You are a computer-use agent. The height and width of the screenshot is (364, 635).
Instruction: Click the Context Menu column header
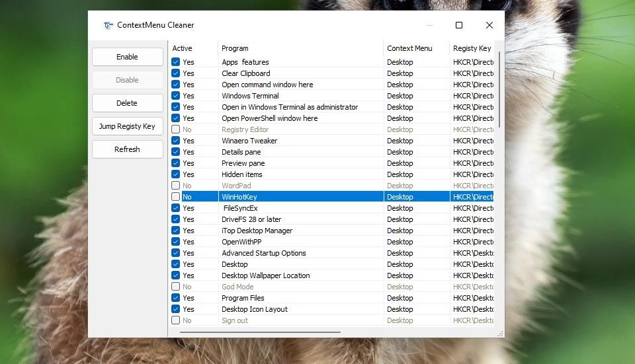(415, 48)
